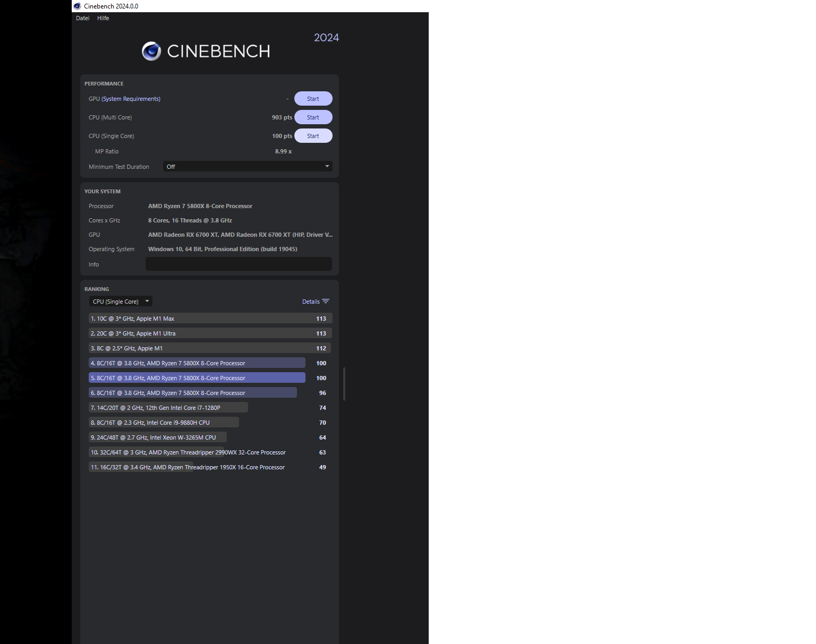Click the Cinebench 2024.0.0 window title
Screen dimensions: 816x644
111,6
